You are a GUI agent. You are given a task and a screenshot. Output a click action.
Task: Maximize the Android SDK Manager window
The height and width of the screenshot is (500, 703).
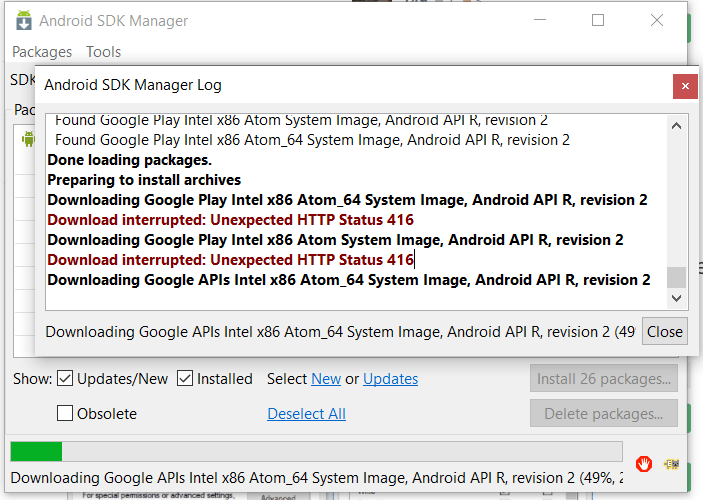[598, 20]
